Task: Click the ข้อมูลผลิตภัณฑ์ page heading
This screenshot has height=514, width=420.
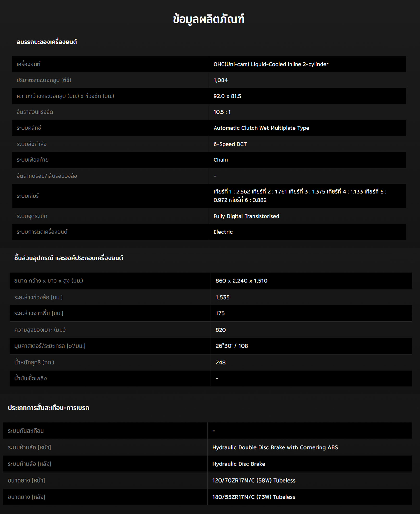Action: (x=209, y=19)
